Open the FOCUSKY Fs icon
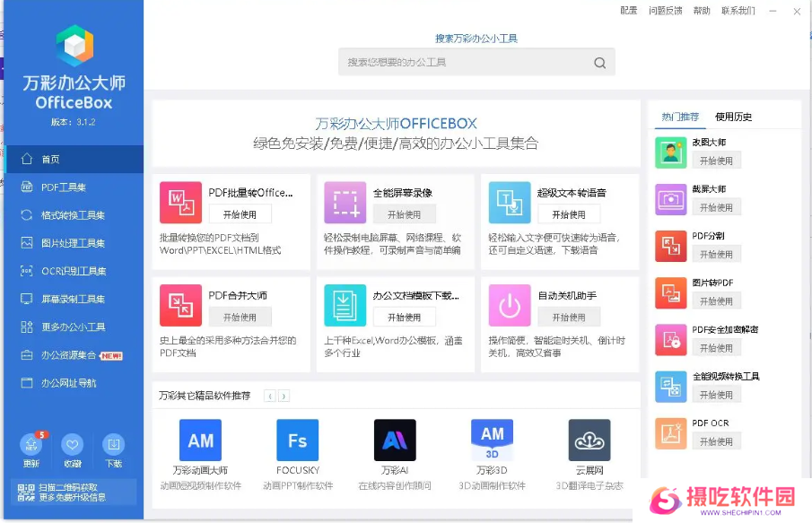812x523 pixels. click(x=298, y=440)
